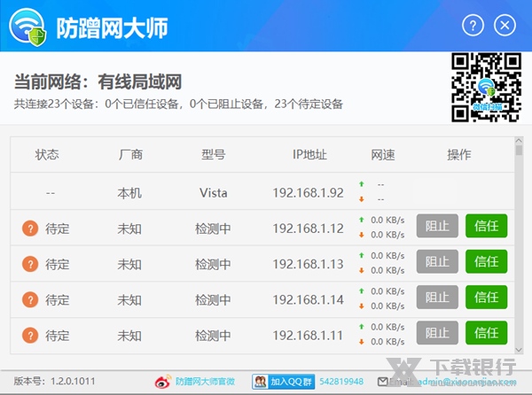Click the 网速 column header

click(383, 155)
